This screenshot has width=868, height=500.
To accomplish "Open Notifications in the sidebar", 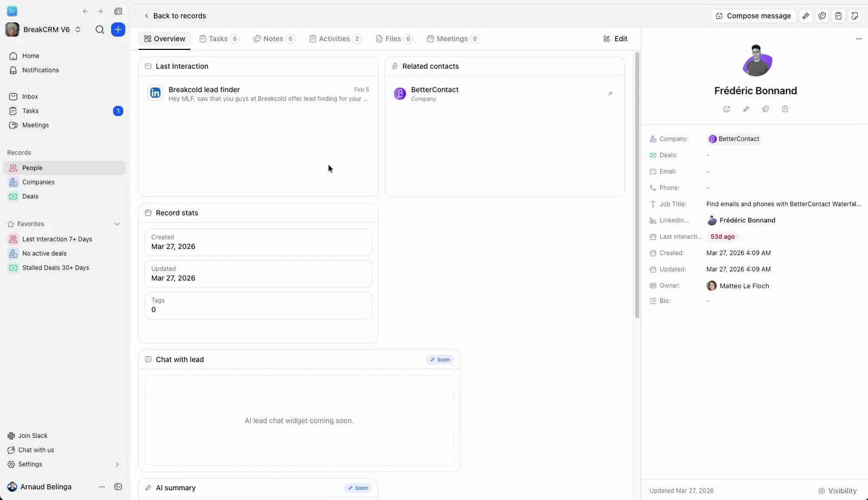I will point(64,70).
